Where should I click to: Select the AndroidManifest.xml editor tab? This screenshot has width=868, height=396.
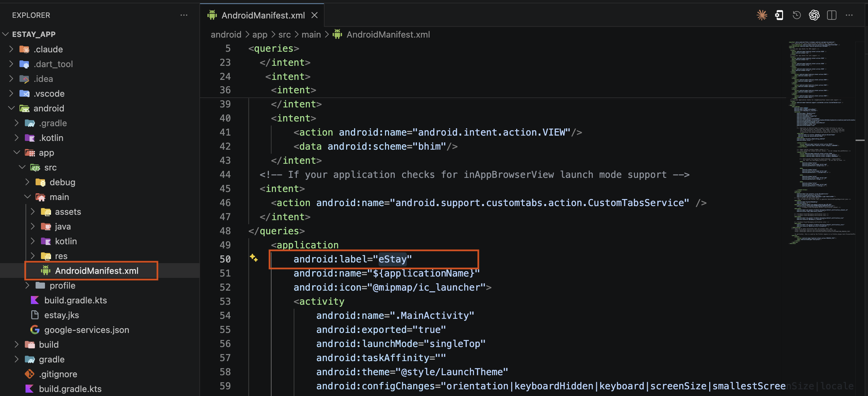tap(262, 15)
